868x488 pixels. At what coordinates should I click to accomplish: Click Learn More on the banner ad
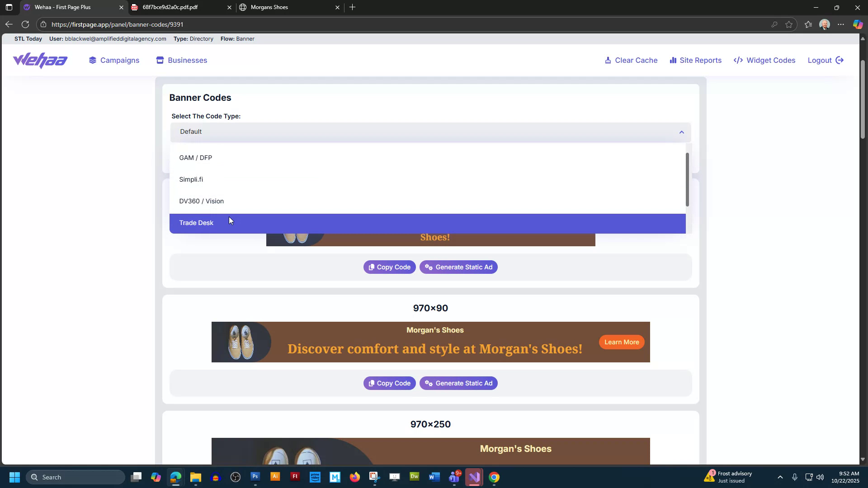(x=621, y=342)
